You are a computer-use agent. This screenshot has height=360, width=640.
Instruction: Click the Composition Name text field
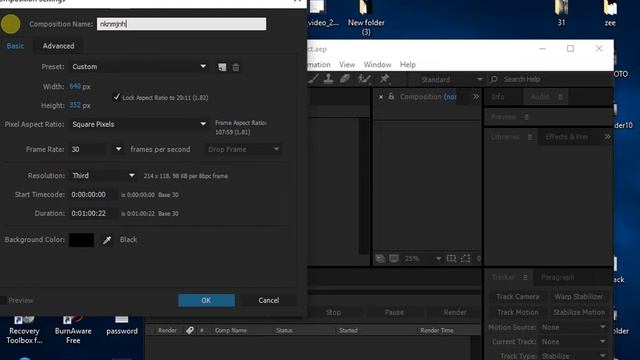pyautogui.click(x=182, y=24)
